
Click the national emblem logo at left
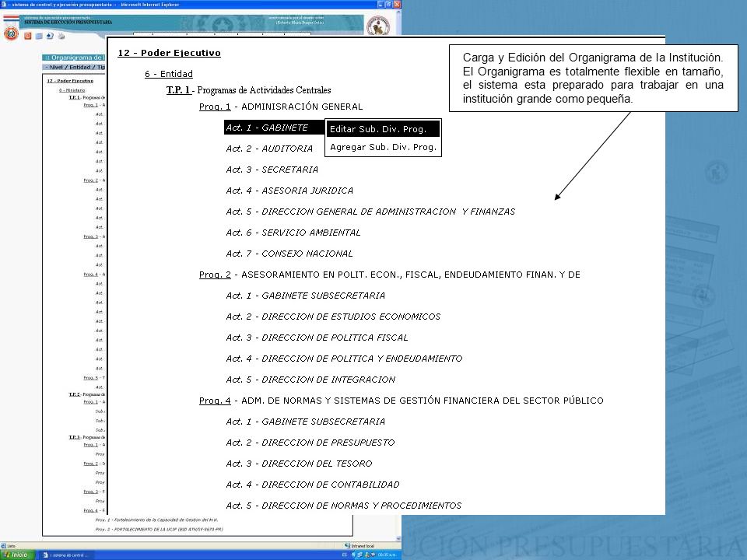pos(11,33)
